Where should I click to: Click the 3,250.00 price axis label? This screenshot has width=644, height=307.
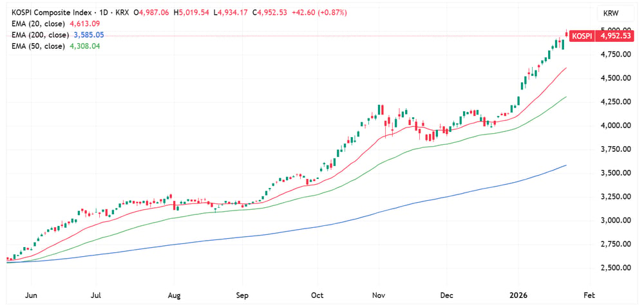[615, 196]
